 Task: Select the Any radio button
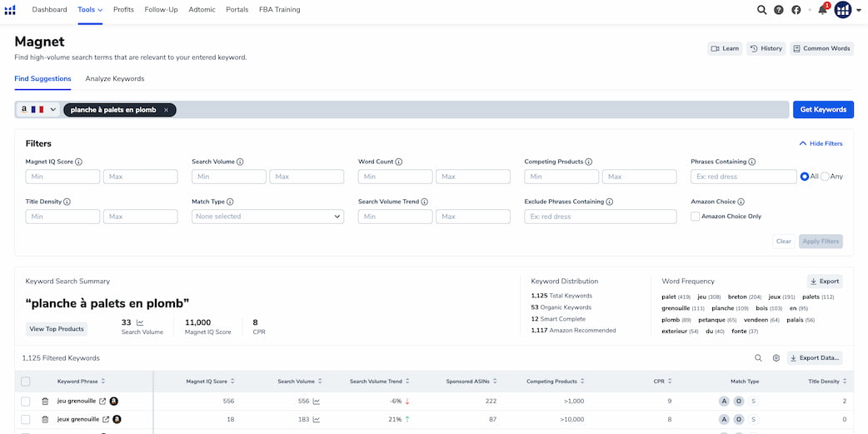pyautogui.click(x=825, y=177)
